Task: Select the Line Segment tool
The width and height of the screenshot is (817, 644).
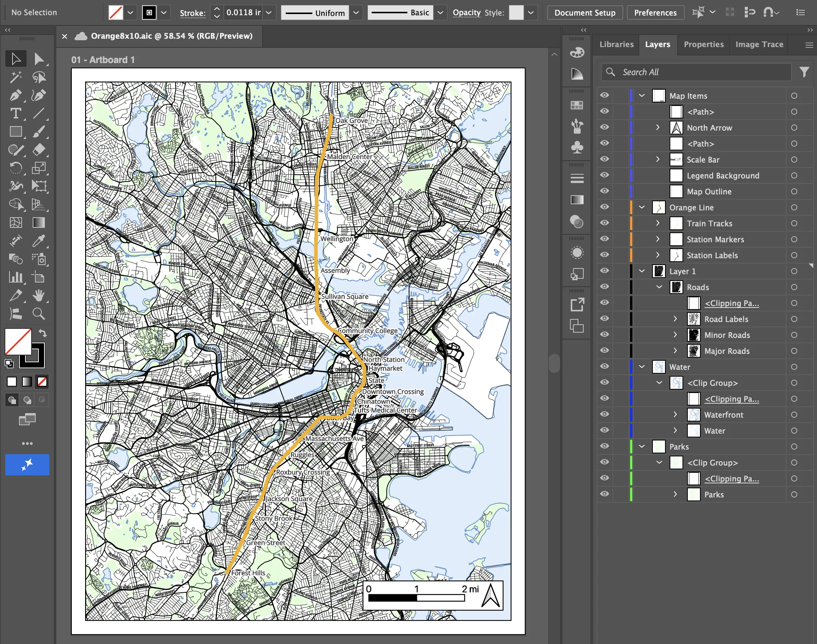Action: point(39,114)
